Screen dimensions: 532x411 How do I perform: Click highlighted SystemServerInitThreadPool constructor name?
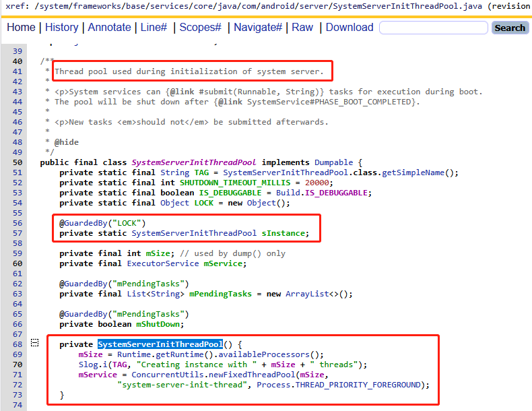(160, 344)
